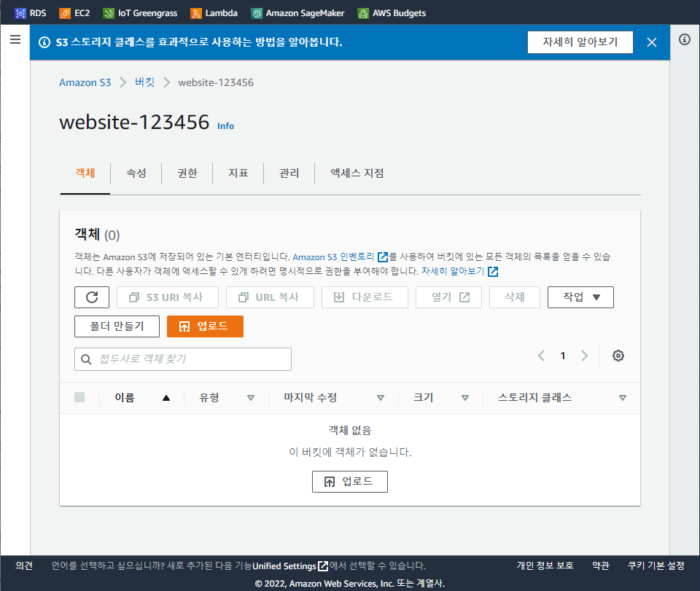Open the 쿠키 기본 설정 footer link
Image resolution: width=700 pixels, height=591 pixels.
(x=656, y=565)
